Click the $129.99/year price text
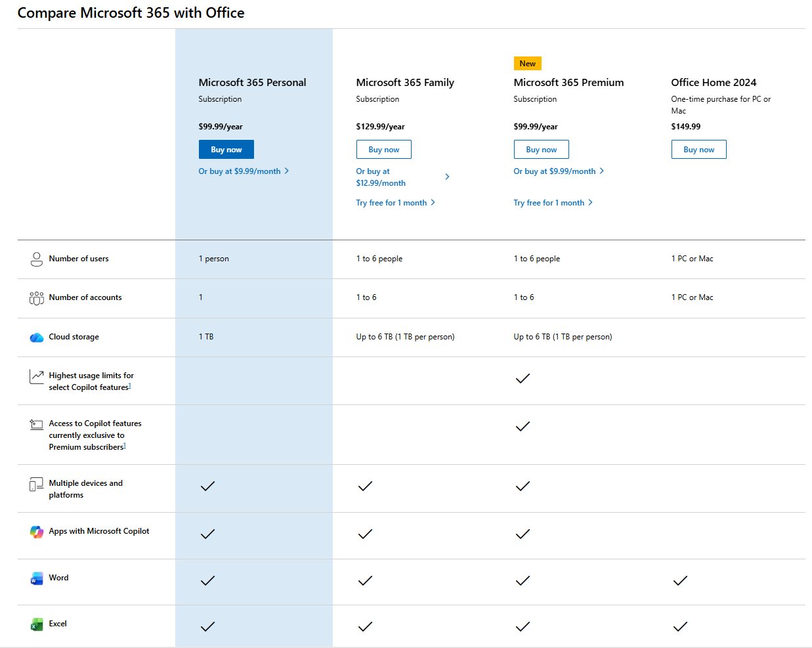The height and width of the screenshot is (648, 812). pos(380,127)
